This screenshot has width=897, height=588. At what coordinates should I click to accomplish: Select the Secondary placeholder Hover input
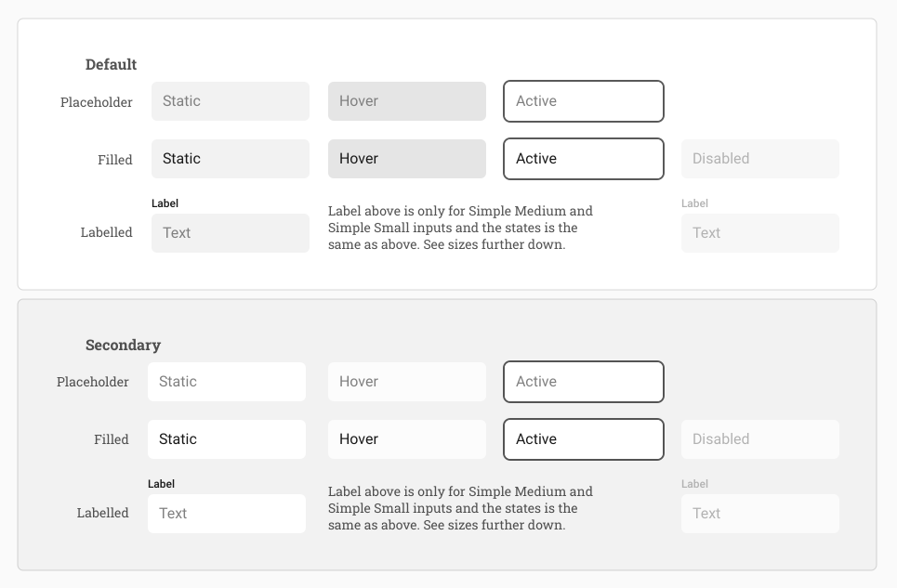pyautogui.click(x=406, y=382)
